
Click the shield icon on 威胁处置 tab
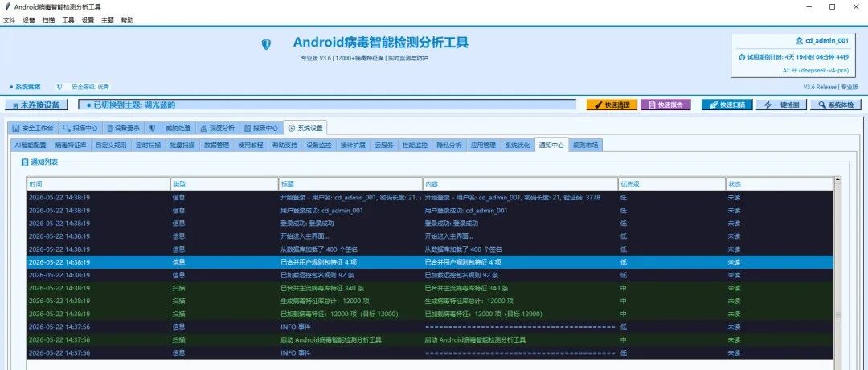click(x=152, y=128)
